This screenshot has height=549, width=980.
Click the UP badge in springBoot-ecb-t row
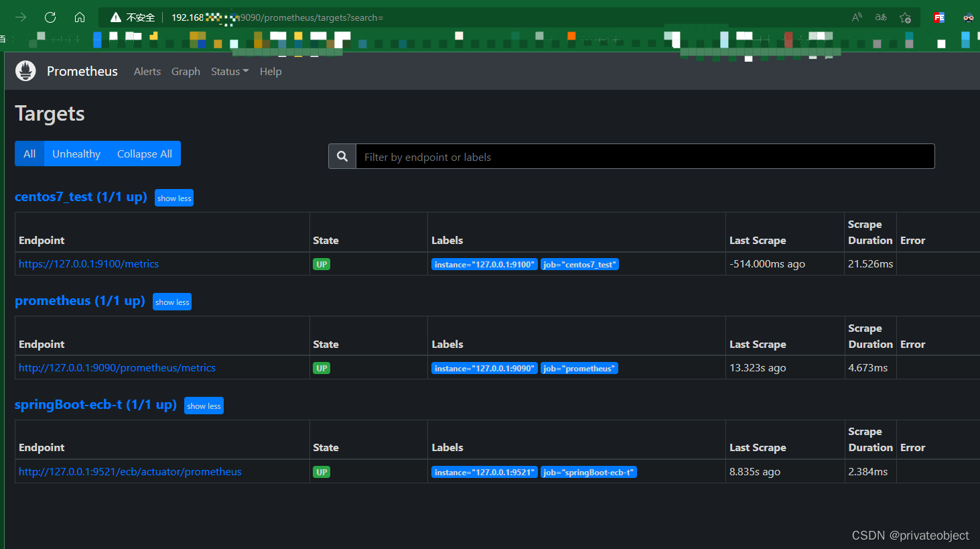(322, 472)
